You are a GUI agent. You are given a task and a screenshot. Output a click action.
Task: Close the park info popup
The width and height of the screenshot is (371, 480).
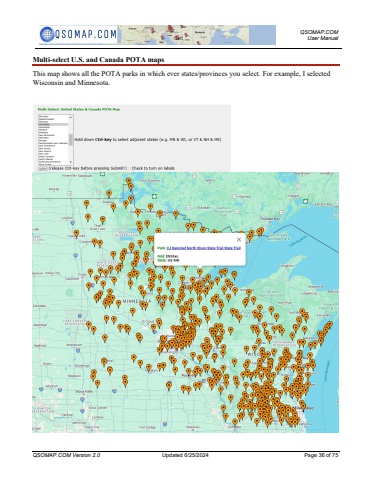[x=239, y=239]
